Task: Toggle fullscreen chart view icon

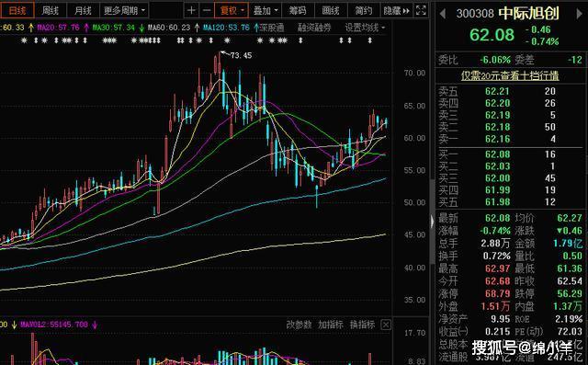Action: click(x=421, y=10)
